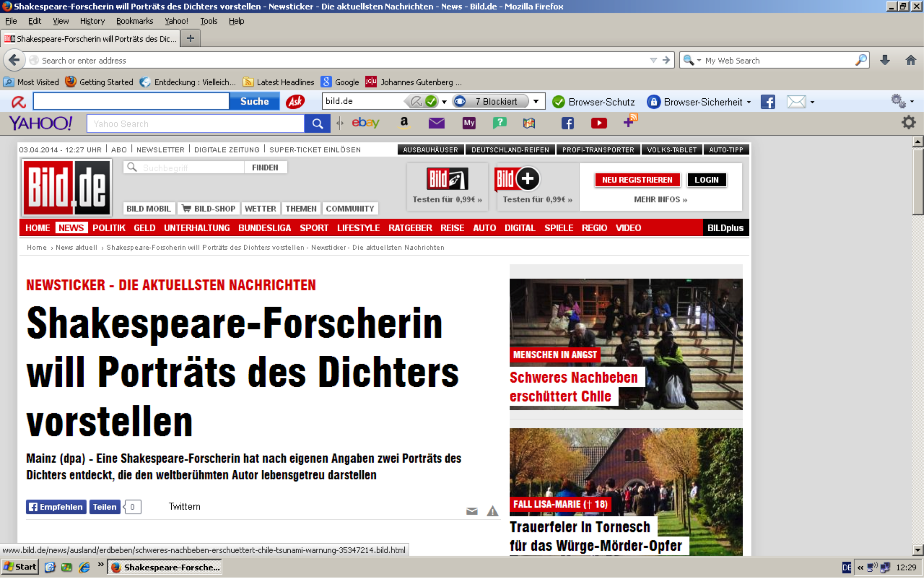Click the Yahoo! logo in toolbar
This screenshot has height=578, width=924.
pyautogui.click(x=41, y=123)
